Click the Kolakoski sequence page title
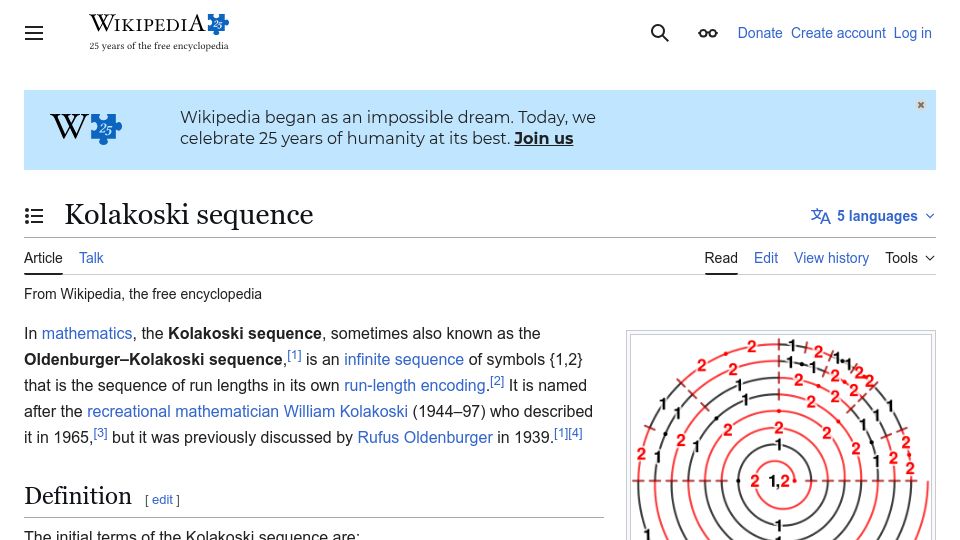The image size is (960, 540). point(189,215)
